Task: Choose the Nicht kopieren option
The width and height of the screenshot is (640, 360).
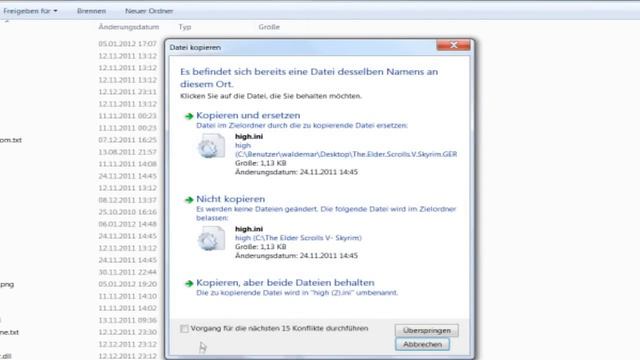Action: coord(231,199)
